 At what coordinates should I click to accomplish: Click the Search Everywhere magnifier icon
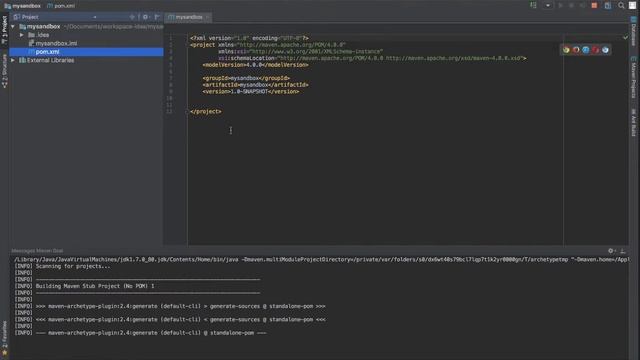pyautogui.click(x=621, y=5)
